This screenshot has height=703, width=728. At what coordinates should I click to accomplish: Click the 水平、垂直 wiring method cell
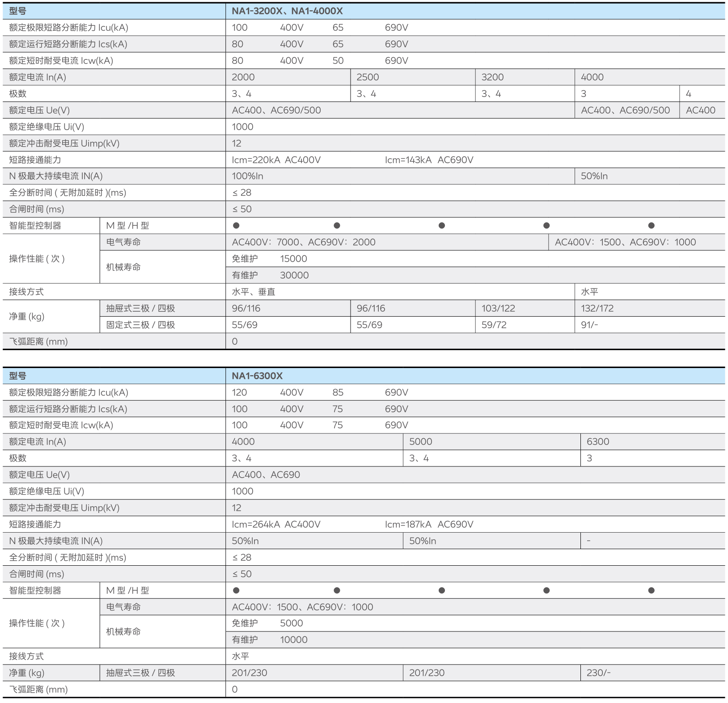click(254, 292)
